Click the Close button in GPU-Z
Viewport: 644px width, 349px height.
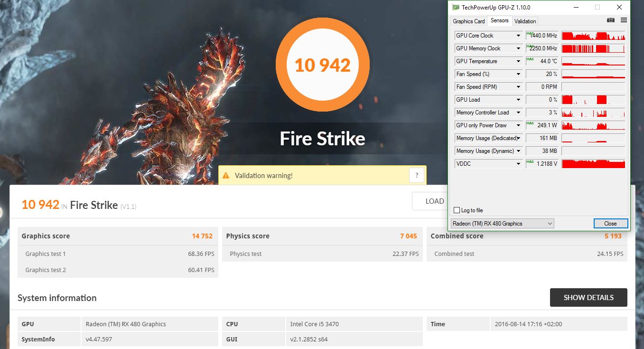click(610, 223)
